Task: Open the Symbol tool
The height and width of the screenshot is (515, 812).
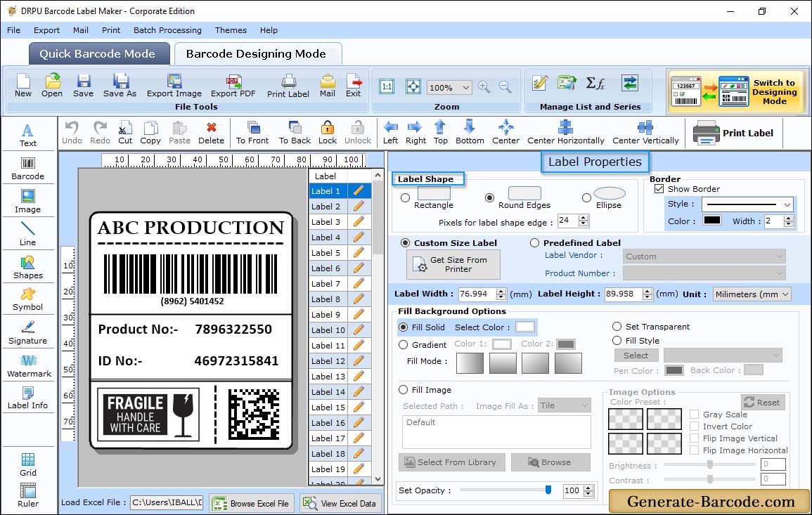Action: pos(28,300)
